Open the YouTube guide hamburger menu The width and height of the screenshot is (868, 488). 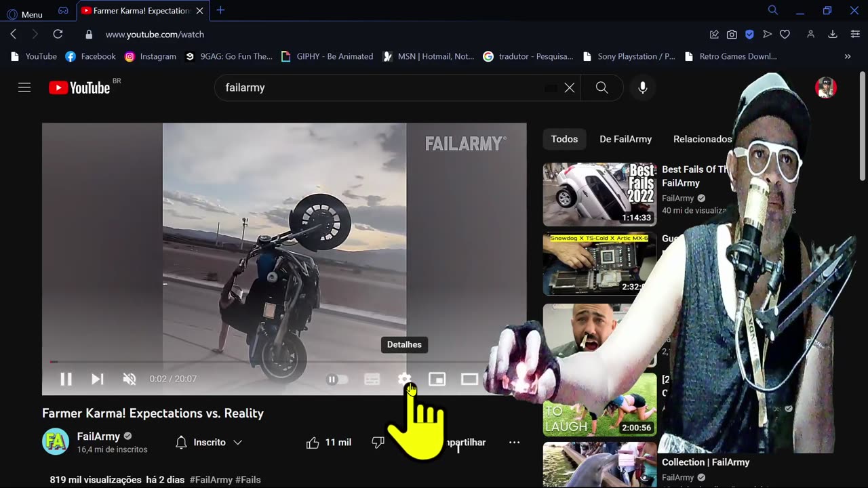click(24, 87)
